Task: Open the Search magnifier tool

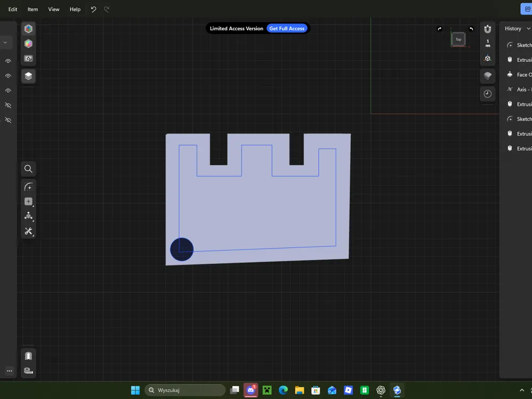Action: pyautogui.click(x=29, y=169)
